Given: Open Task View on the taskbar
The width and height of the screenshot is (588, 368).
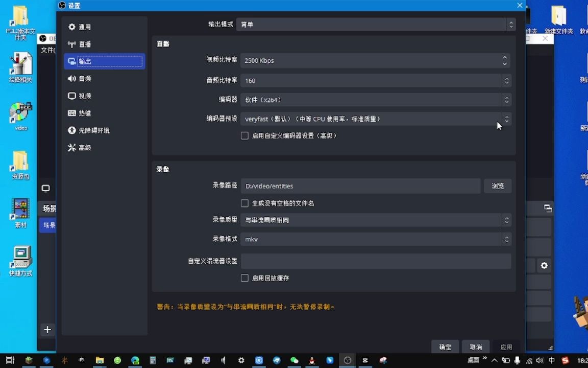Looking at the screenshot, I should click(10, 360).
